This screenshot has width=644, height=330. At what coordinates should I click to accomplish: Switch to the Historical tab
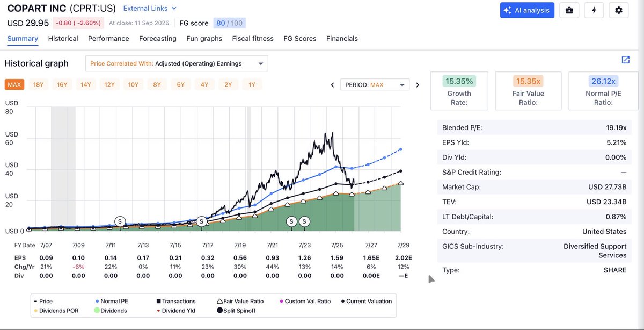(x=63, y=39)
